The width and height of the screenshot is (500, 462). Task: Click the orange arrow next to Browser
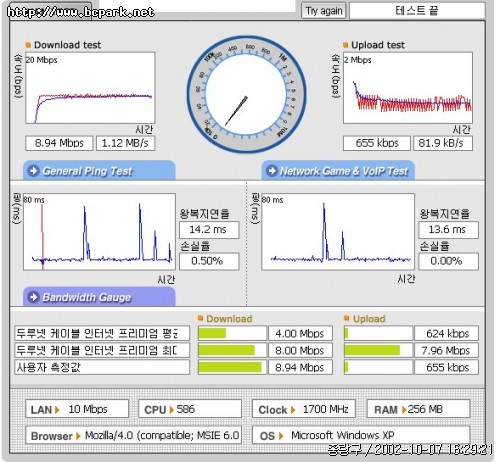pyautogui.click(x=78, y=436)
